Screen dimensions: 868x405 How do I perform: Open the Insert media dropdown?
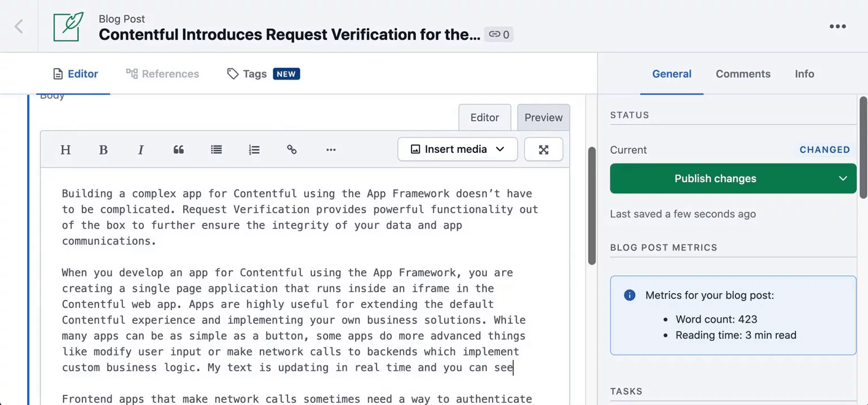coord(457,149)
